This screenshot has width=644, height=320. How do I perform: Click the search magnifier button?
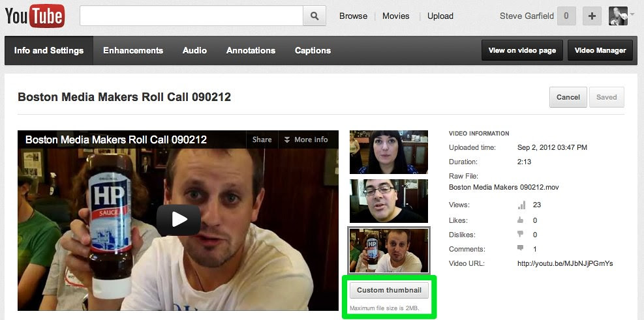point(314,16)
